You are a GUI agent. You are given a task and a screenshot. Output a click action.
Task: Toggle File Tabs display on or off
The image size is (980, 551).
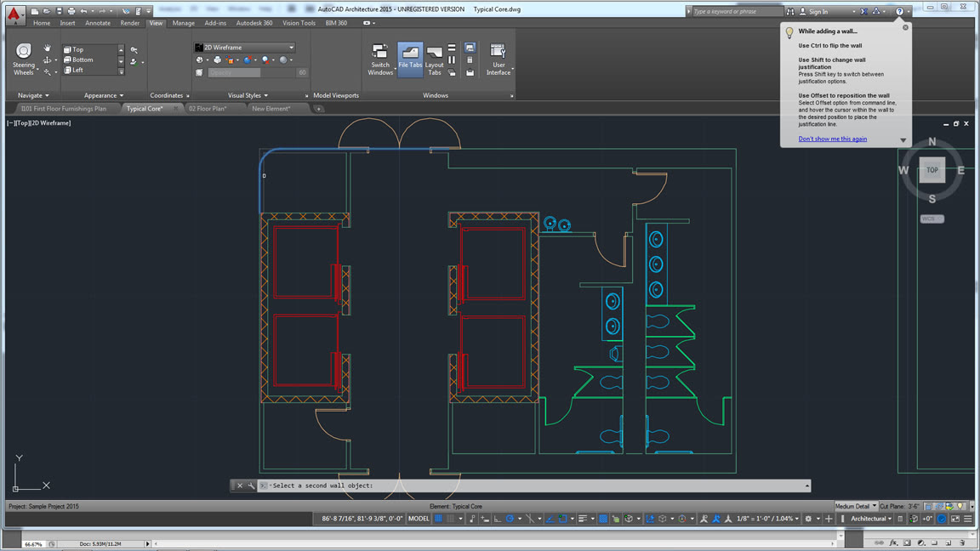coord(410,60)
